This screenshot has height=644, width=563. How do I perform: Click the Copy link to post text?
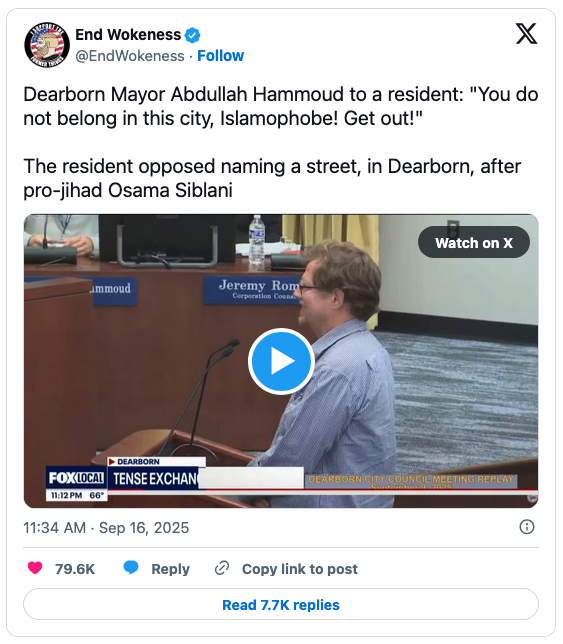pyautogui.click(x=300, y=569)
